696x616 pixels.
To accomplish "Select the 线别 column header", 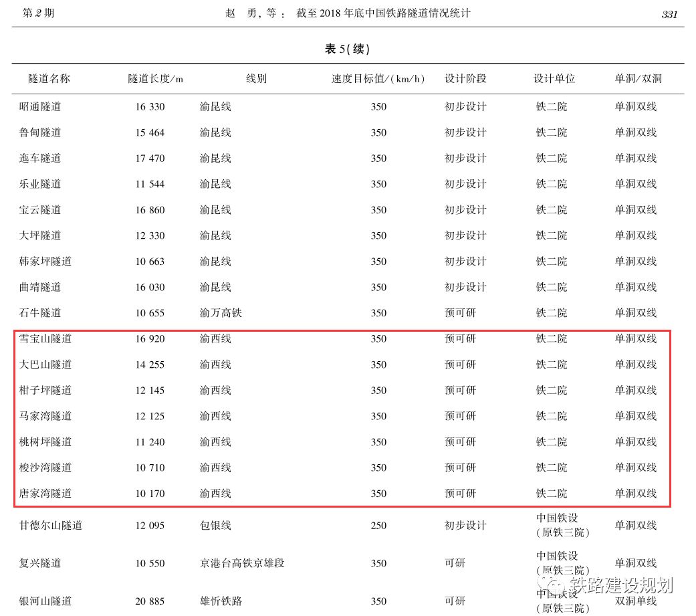I will click(256, 79).
